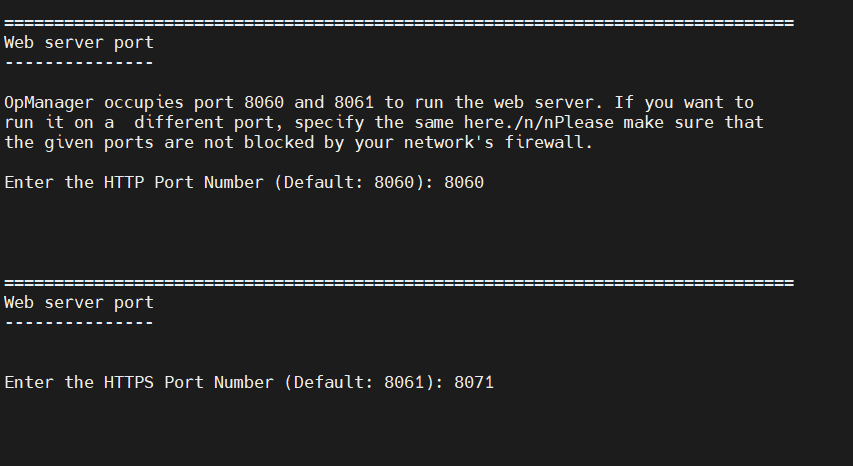
Task: Click the dashed underline below second heading
Action: point(79,322)
